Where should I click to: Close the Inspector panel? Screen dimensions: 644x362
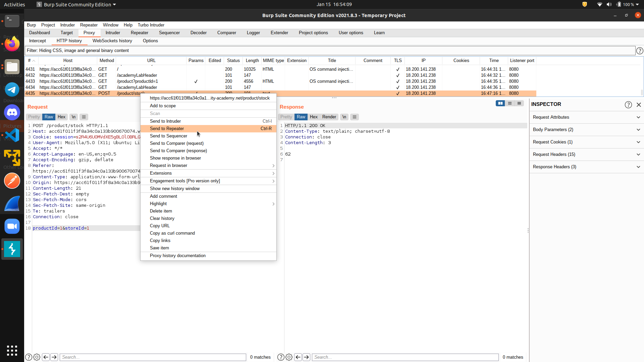(639, 105)
